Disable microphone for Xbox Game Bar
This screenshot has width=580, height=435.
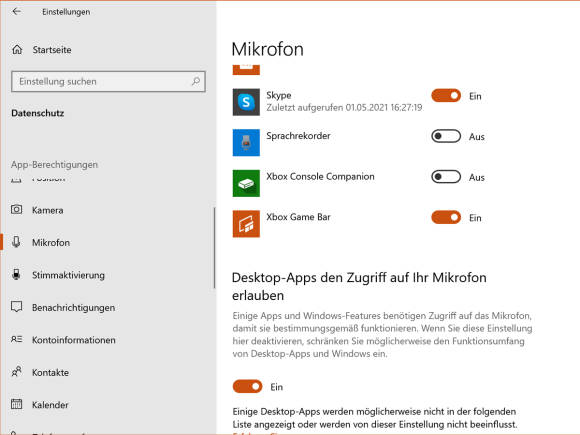pos(446,217)
